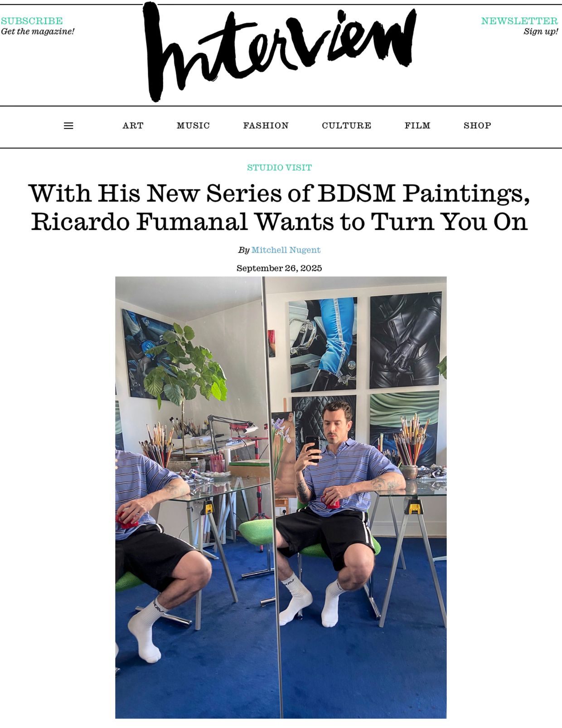Click the SUBSCRIBE link
The height and width of the screenshot is (728, 562).
32,21
